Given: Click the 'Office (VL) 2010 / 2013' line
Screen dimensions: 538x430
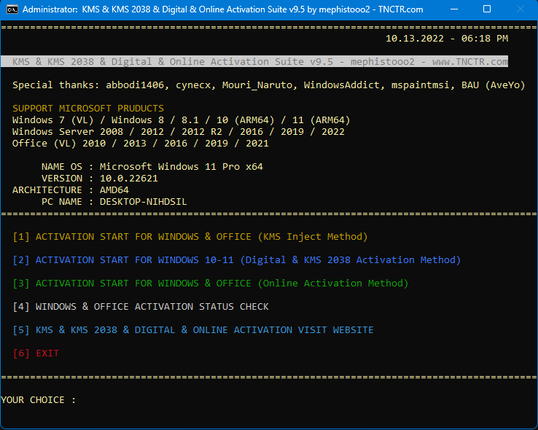Looking at the screenshot, I should pos(140,143).
